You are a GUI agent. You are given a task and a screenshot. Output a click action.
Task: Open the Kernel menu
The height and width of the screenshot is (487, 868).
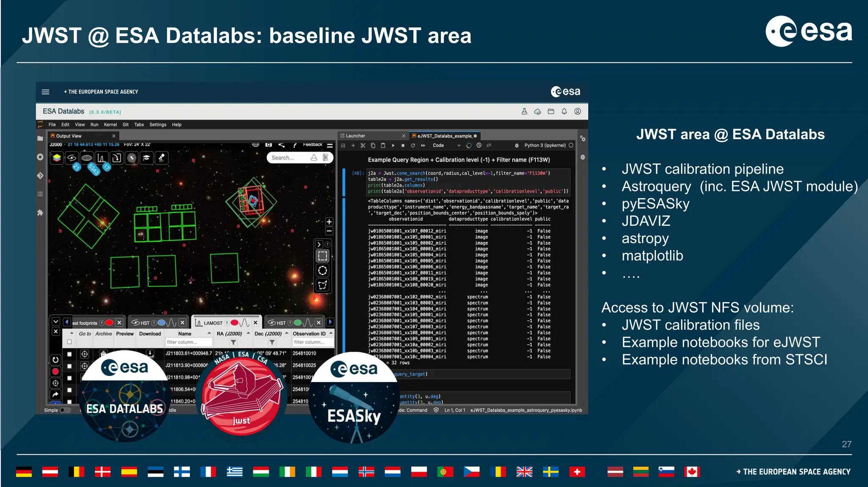click(111, 125)
